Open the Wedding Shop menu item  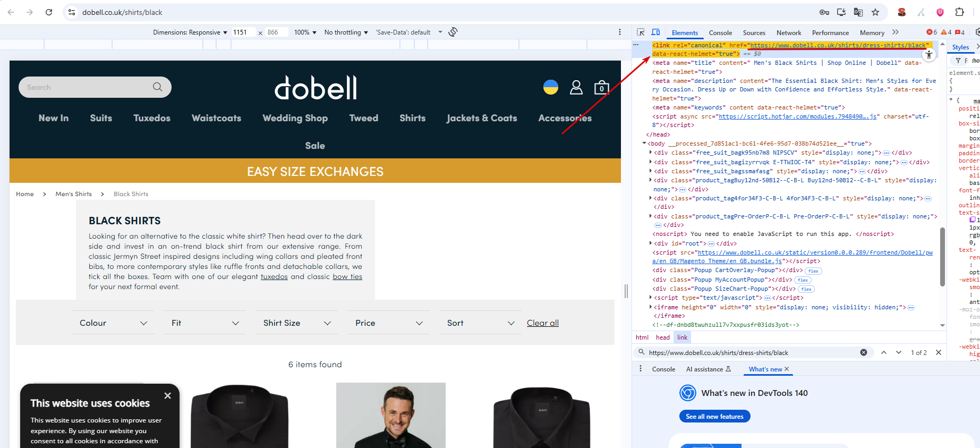[x=295, y=118]
